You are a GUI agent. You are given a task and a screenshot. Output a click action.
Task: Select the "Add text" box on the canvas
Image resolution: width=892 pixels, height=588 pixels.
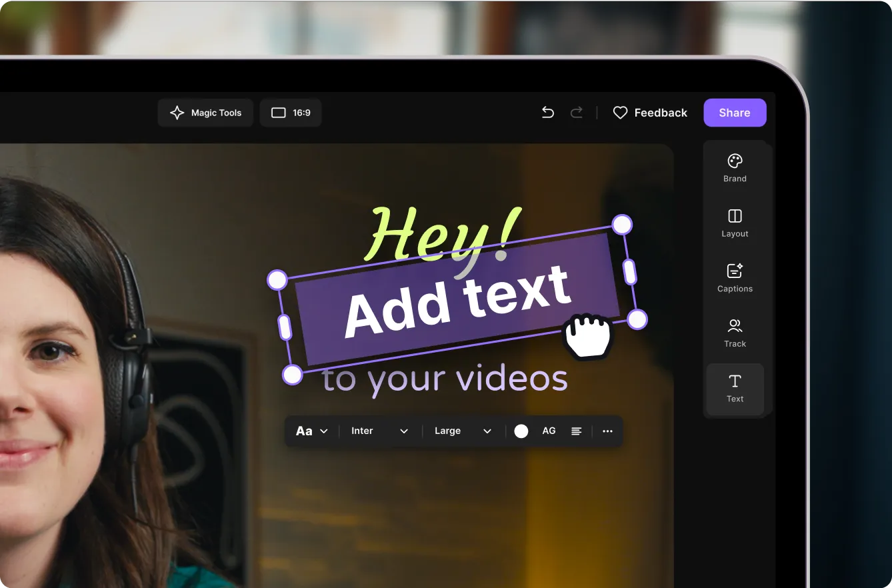pyautogui.click(x=457, y=300)
